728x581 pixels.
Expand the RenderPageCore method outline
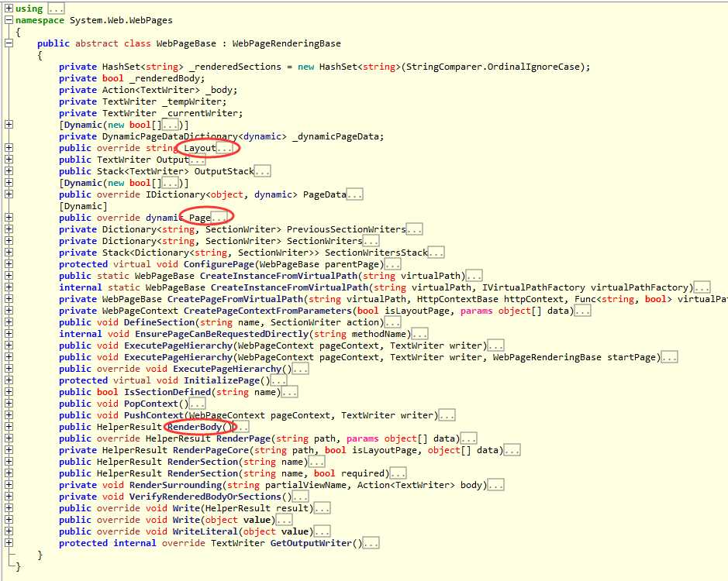9,449
